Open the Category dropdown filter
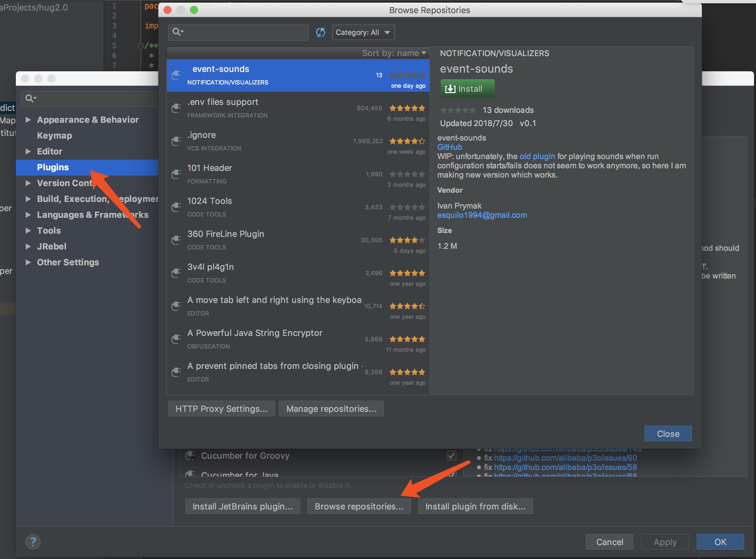The image size is (756, 559). [364, 32]
